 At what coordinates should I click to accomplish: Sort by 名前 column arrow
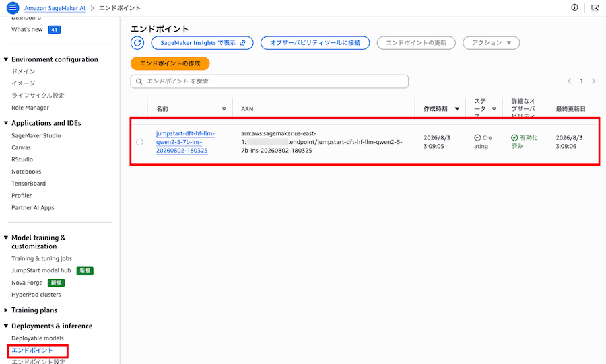point(224,109)
